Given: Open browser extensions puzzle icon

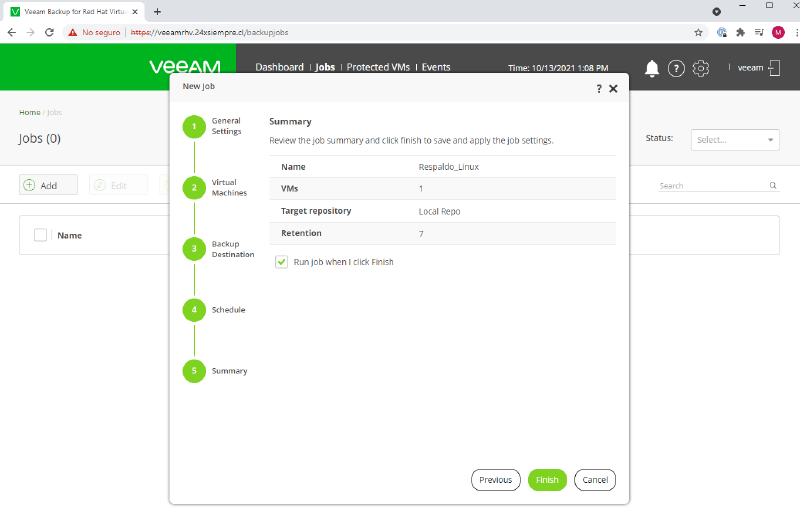Looking at the screenshot, I should click(740, 33).
